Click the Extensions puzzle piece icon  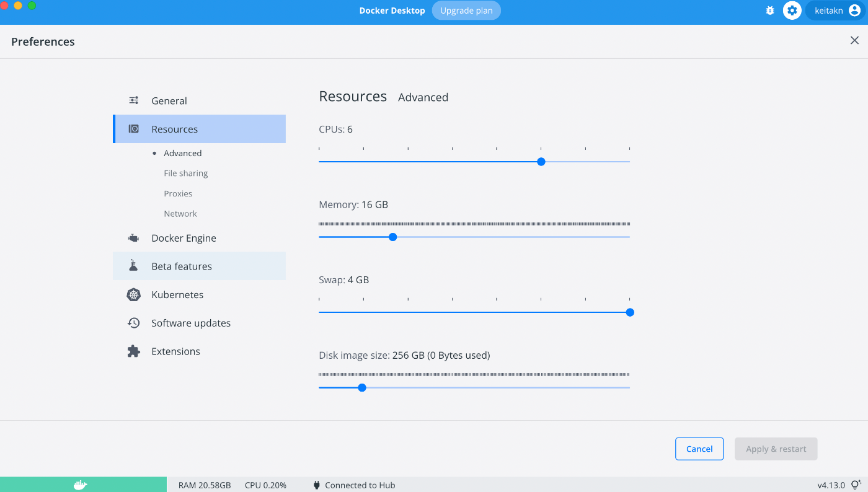tap(133, 351)
